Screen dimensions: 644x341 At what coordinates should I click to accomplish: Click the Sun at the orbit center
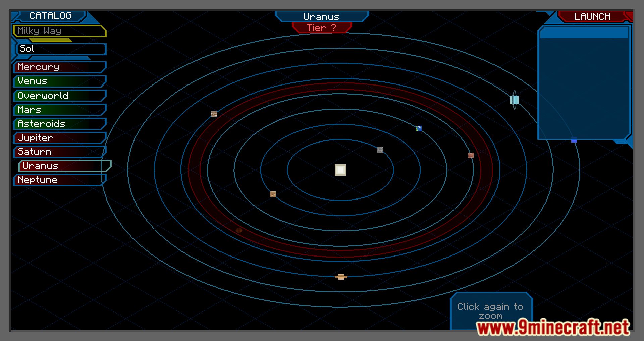[340, 170]
